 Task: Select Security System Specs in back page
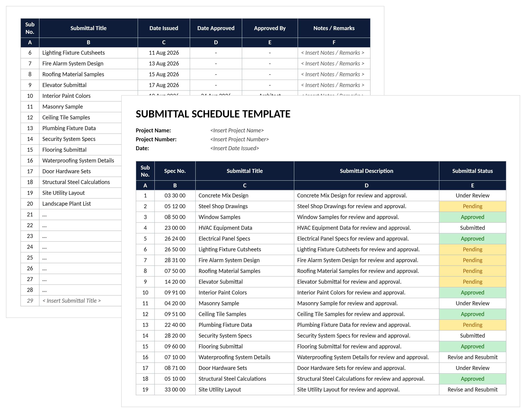coord(80,139)
